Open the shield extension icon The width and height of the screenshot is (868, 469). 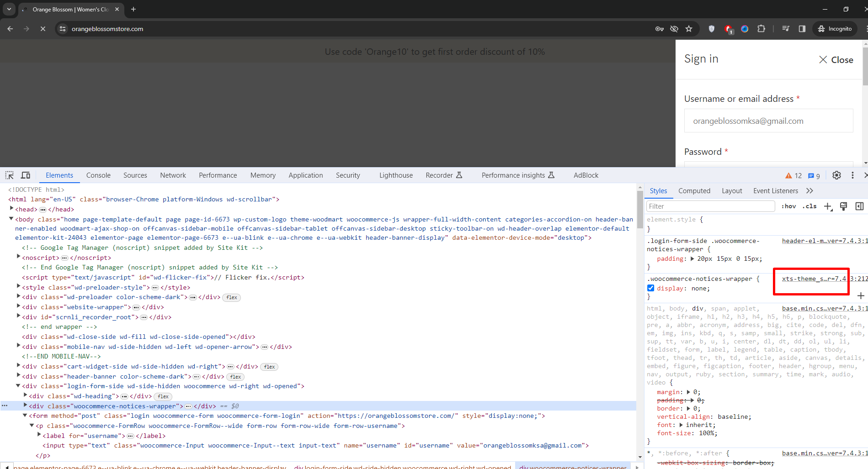[x=711, y=29]
